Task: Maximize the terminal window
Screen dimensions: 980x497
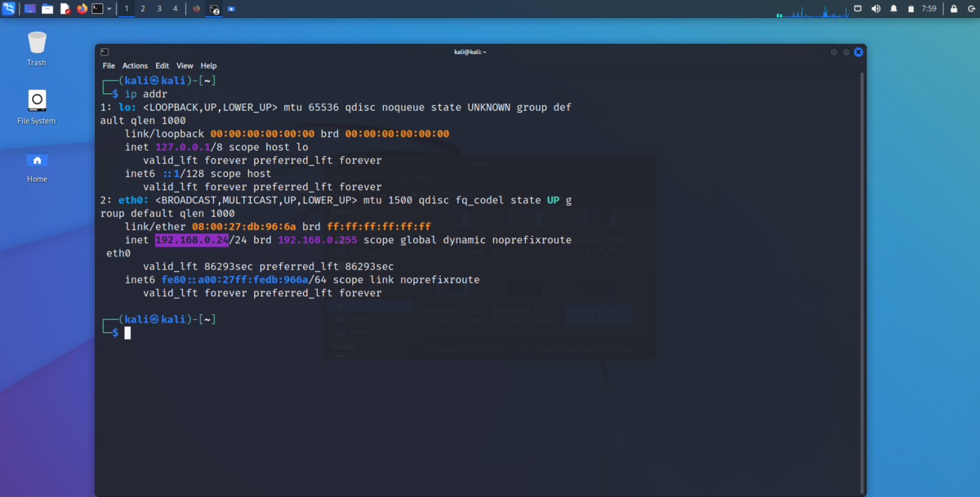Action: tap(846, 51)
